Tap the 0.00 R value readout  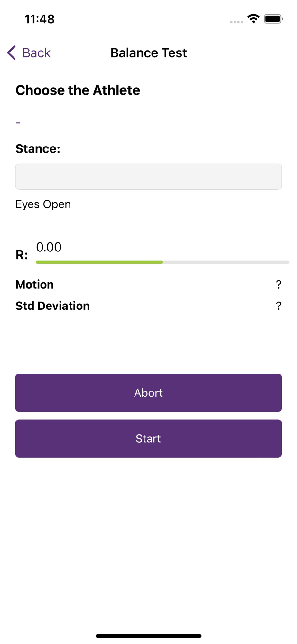(49, 247)
